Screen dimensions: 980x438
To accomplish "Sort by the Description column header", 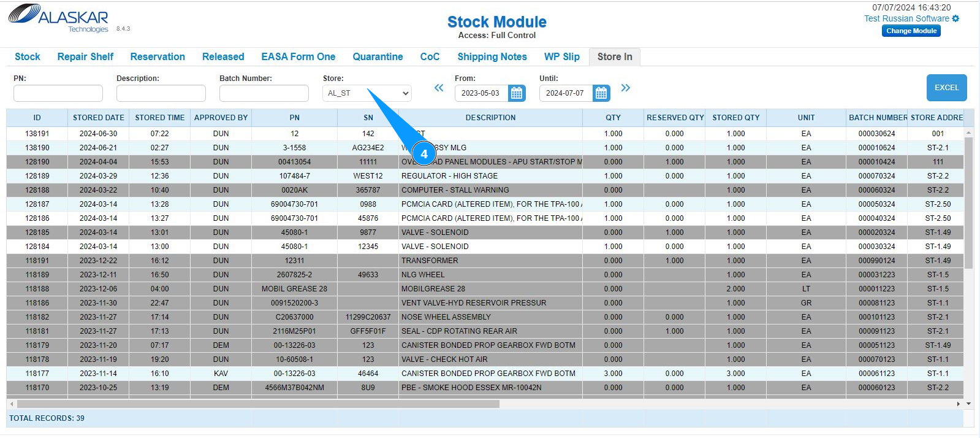I will tap(490, 118).
